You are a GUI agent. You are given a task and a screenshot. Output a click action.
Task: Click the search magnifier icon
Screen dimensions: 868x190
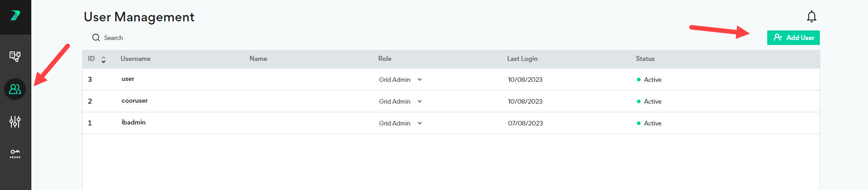pyautogui.click(x=96, y=38)
